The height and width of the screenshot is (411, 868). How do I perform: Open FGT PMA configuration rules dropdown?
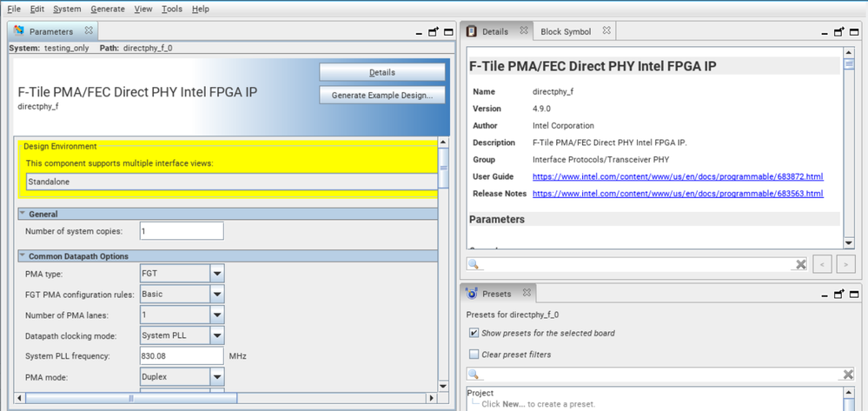pos(217,294)
